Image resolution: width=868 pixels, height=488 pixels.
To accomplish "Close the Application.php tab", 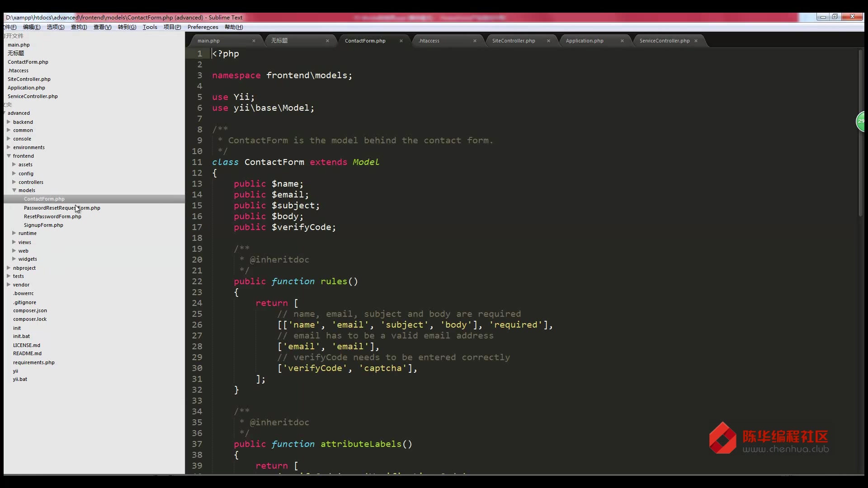I will tap(622, 41).
